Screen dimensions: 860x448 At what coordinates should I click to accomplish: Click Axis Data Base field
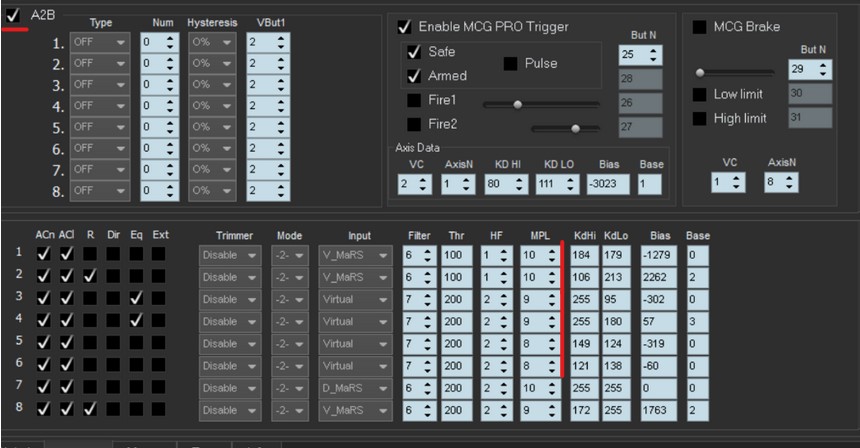(649, 184)
